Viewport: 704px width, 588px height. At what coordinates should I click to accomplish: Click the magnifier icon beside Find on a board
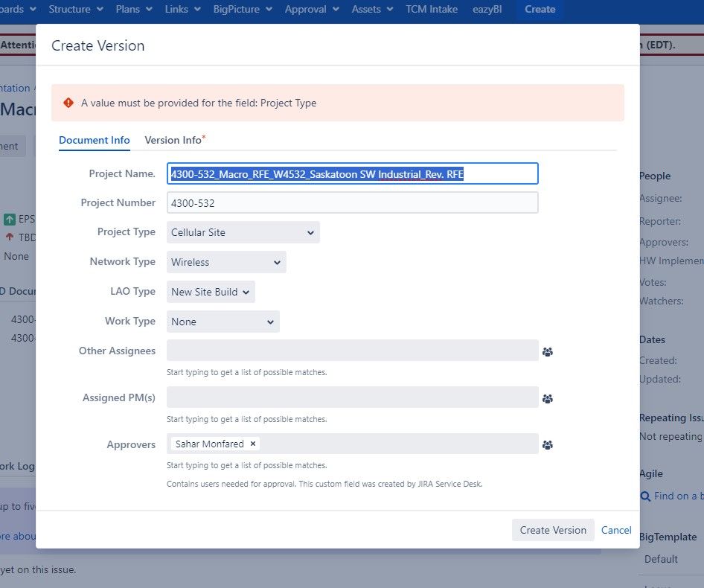pos(645,496)
